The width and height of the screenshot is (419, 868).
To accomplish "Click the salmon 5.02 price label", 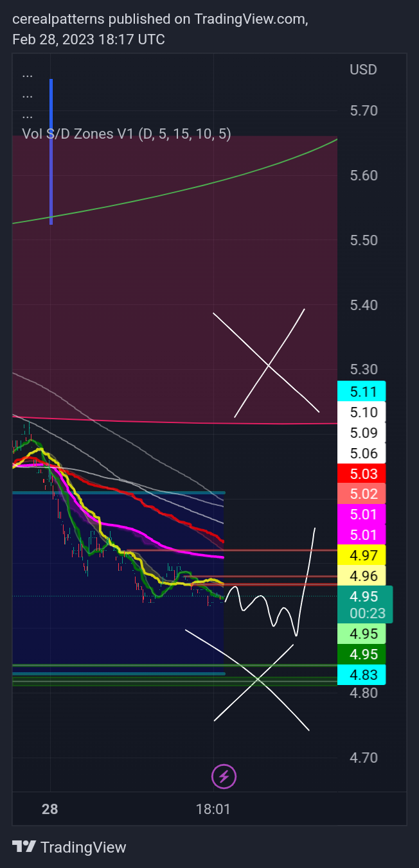I will click(x=361, y=494).
